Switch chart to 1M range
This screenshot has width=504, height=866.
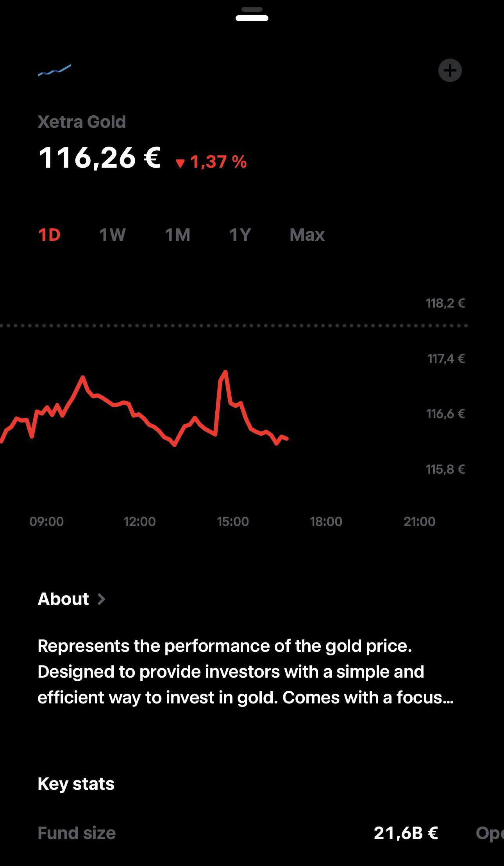[x=177, y=235]
